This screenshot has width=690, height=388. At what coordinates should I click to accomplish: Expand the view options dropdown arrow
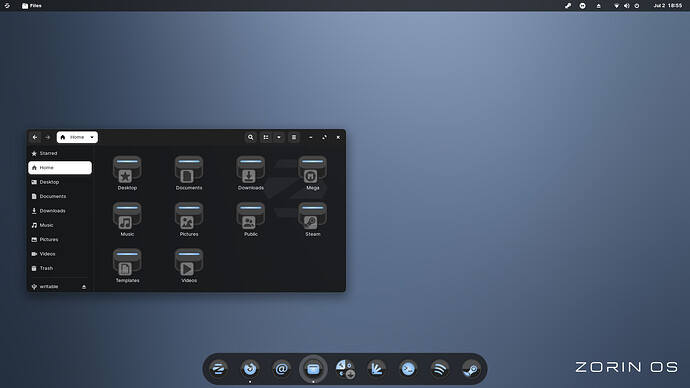click(279, 137)
